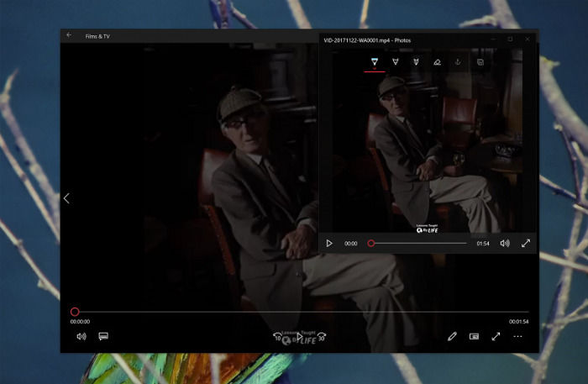Toggle mini view mode in Films & TV

pos(474,336)
